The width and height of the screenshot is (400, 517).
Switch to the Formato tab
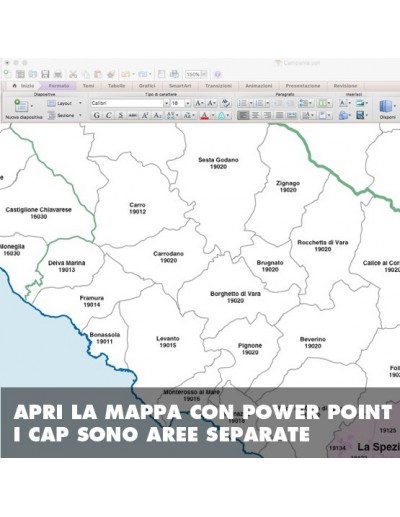59,86
